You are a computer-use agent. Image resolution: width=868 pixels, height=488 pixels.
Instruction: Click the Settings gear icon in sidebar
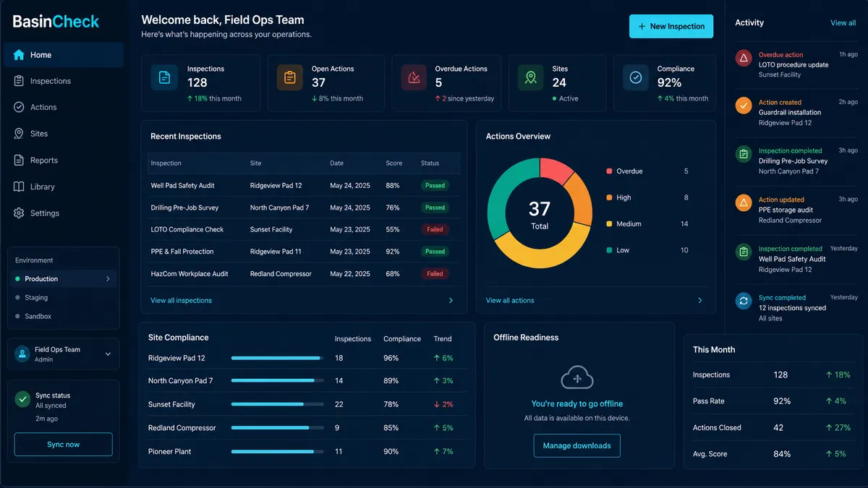pos(19,213)
